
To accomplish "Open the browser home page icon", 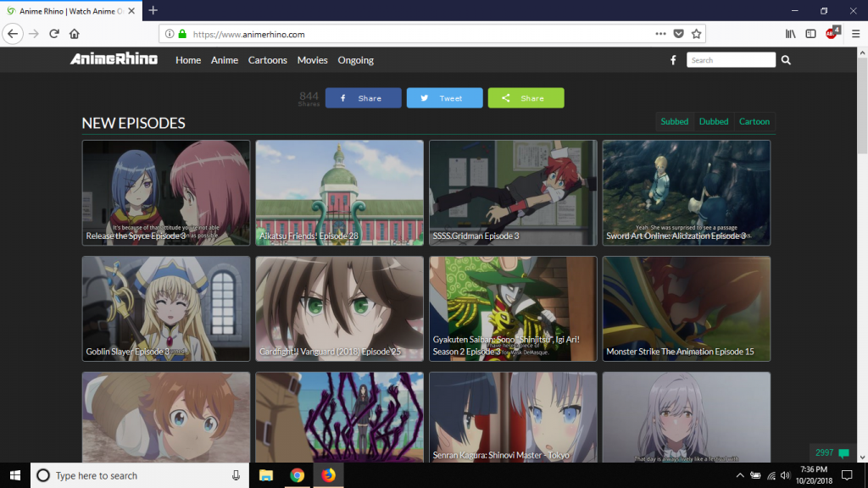I will point(75,34).
